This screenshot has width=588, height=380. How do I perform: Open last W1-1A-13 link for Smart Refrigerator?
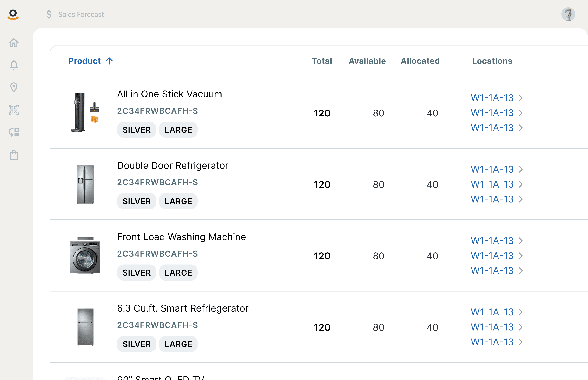(492, 342)
